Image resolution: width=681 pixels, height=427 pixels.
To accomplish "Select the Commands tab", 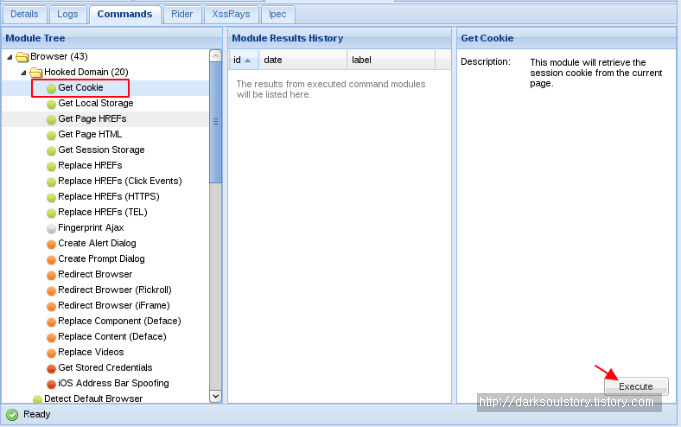I will pos(125,14).
